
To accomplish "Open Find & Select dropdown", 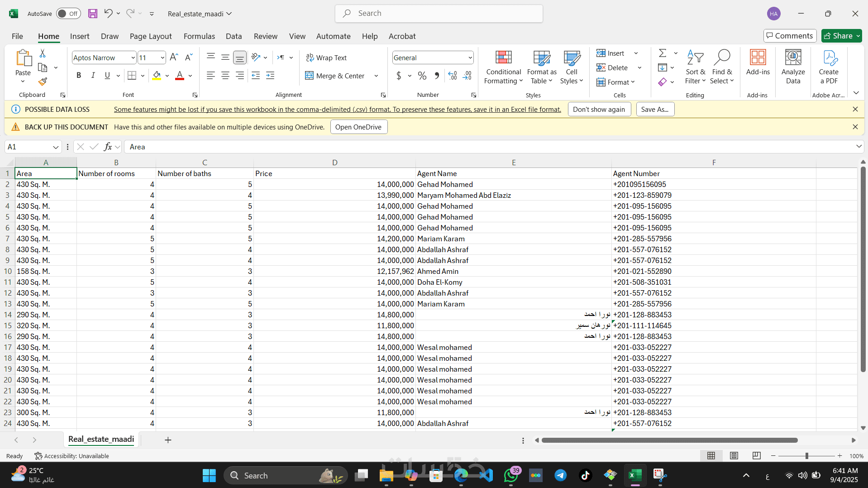I will pyautogui.click(x=722, y=67).
